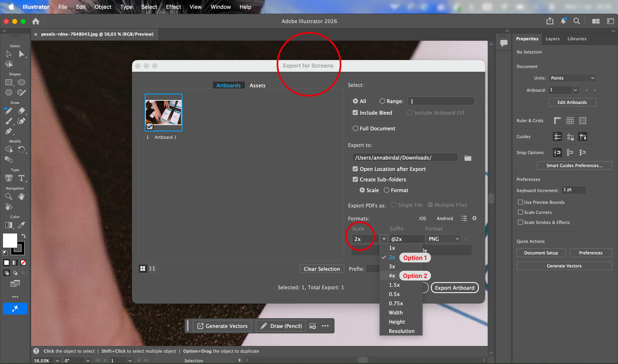This screenshot has width=618, height=364.
Task: Toggle the Scale dropdown arrow
Action: click(x=384, y=239)
